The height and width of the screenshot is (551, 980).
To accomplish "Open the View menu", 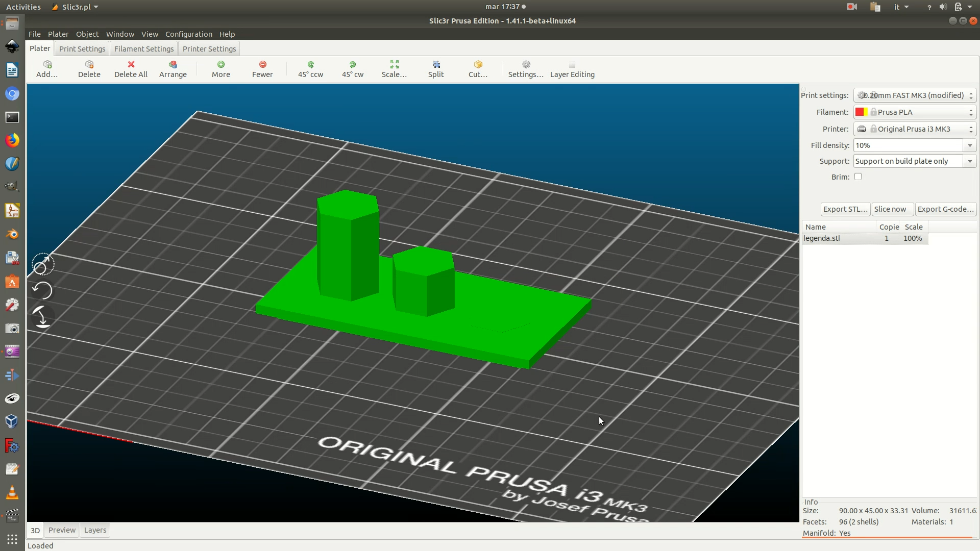I will 150,34.
